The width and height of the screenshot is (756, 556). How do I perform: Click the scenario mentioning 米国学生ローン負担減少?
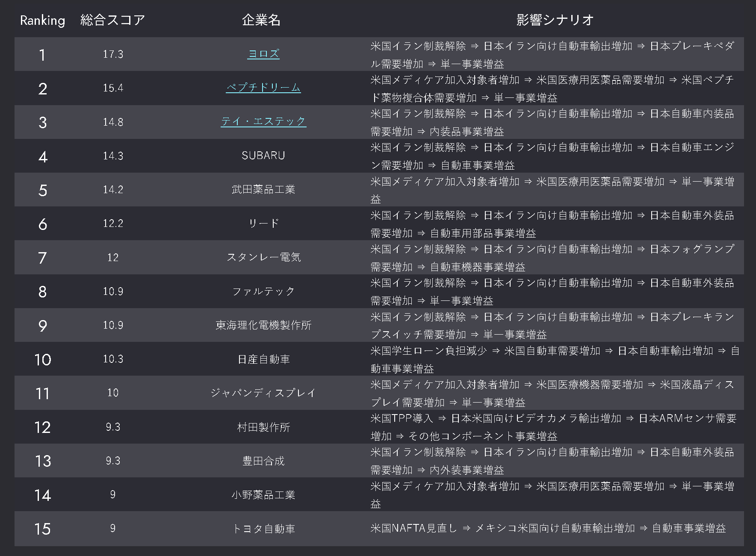[555, 359]
